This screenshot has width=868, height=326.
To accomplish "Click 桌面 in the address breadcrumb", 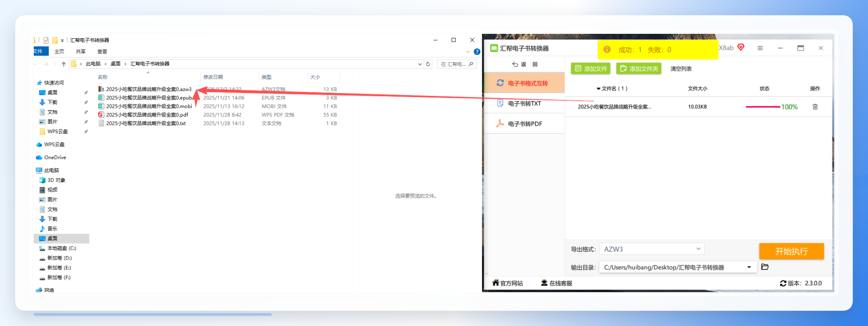I will click(x=116, y=64).
